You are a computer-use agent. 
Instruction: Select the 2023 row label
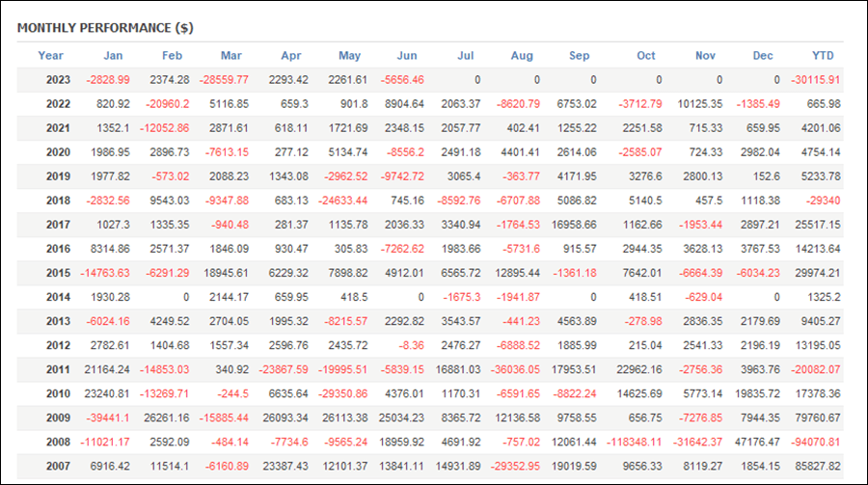58,80
